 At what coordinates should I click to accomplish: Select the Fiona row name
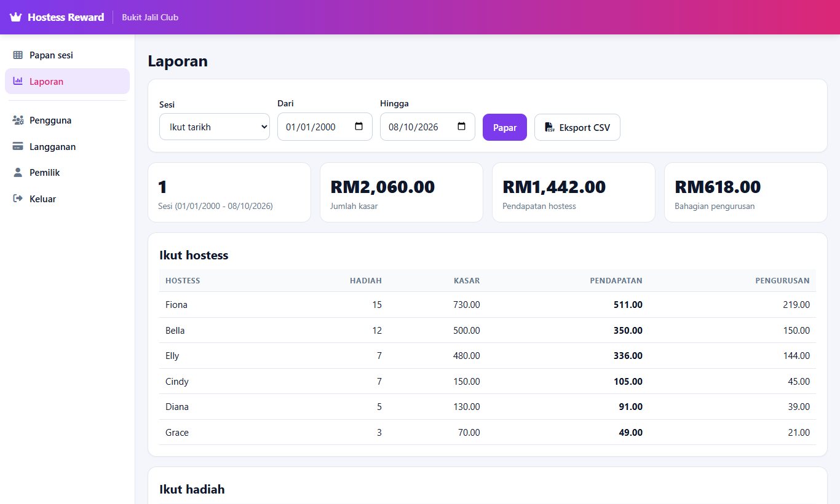176,305
